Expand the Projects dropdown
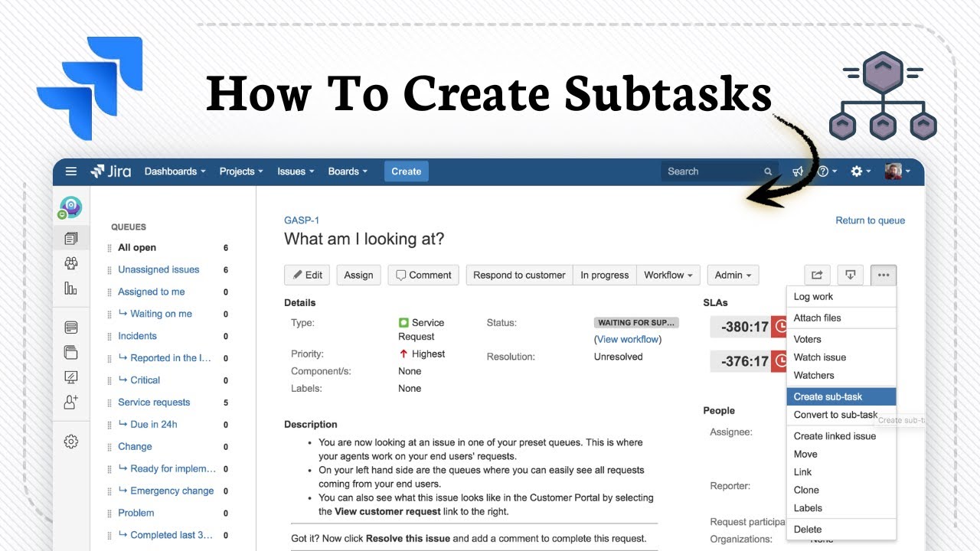 [241, 171]
